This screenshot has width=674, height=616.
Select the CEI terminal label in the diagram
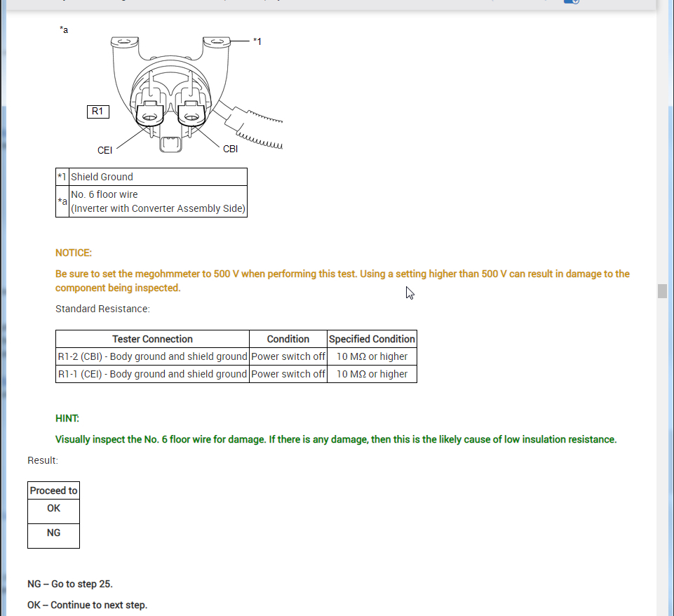coord(105,150)
